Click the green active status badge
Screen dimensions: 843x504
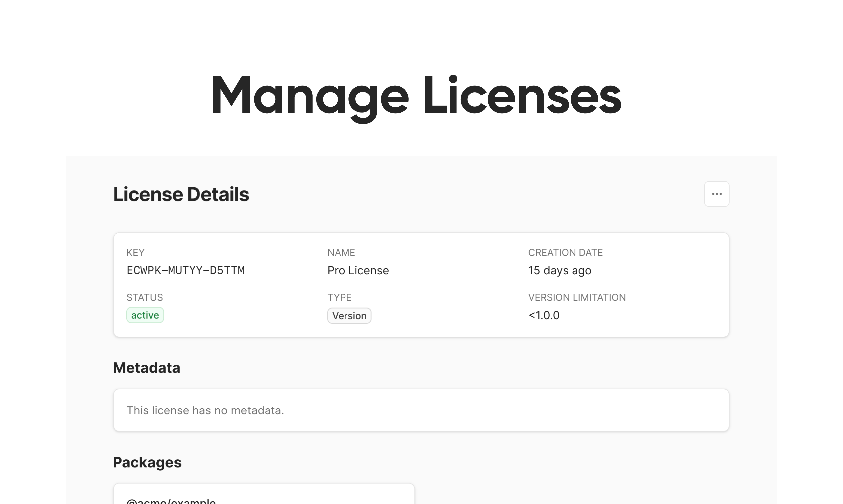coord(145,315)
